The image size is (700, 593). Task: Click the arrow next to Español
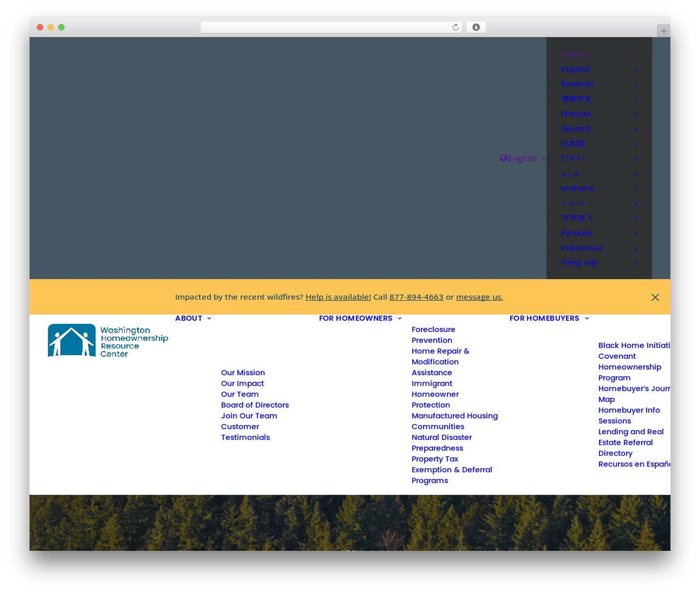click(x=636, y=69)
